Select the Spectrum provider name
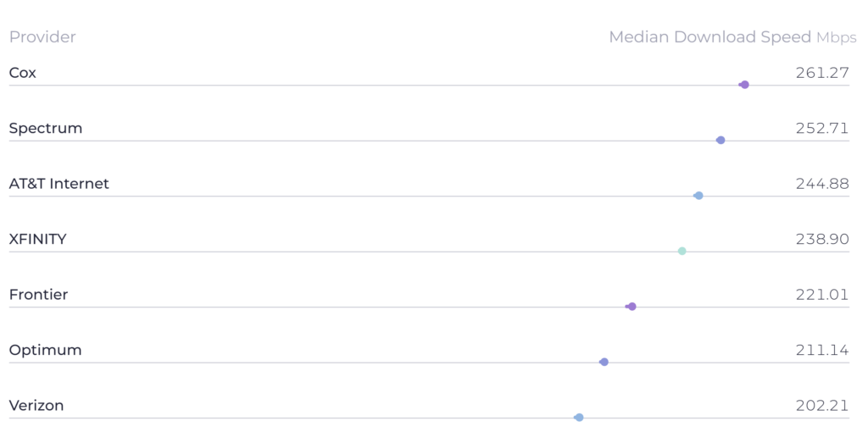This screenshot has width=868, height=432. point(46,129)
